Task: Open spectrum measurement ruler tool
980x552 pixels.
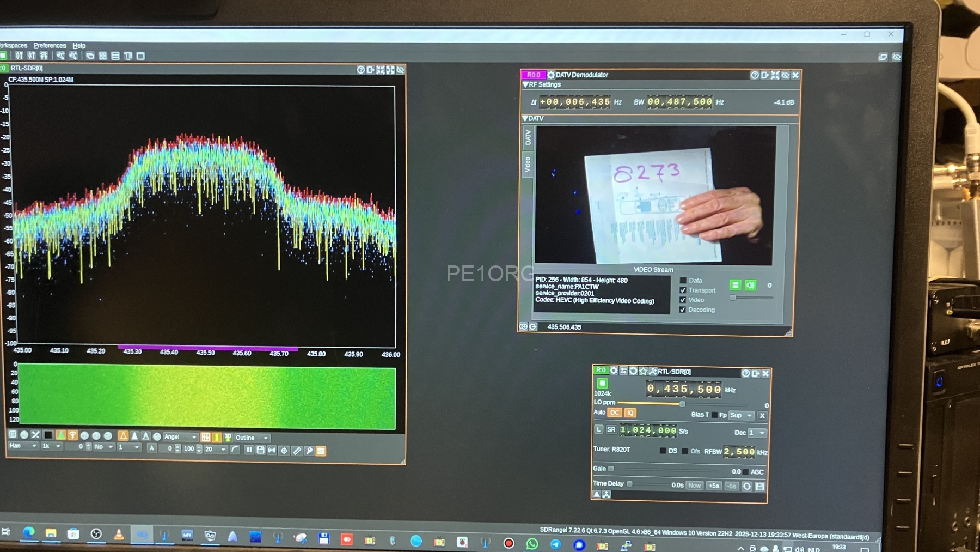Action: point(297,451)
